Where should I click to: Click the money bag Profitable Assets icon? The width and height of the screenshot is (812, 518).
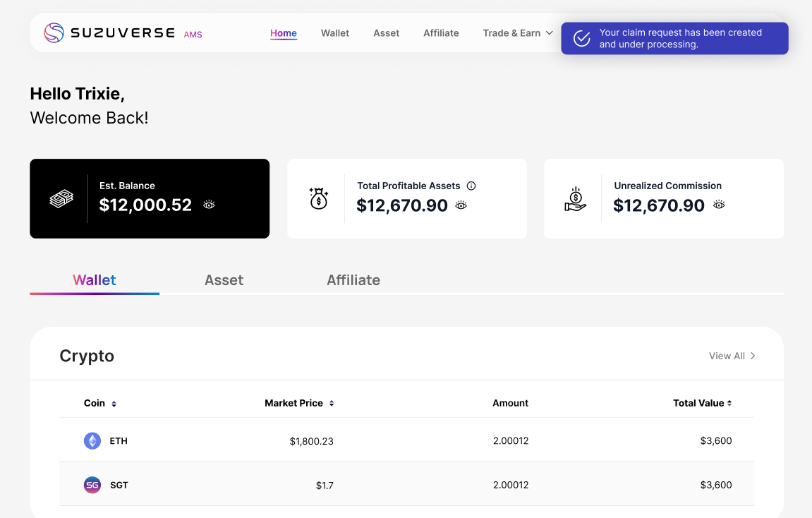[319, 199]
